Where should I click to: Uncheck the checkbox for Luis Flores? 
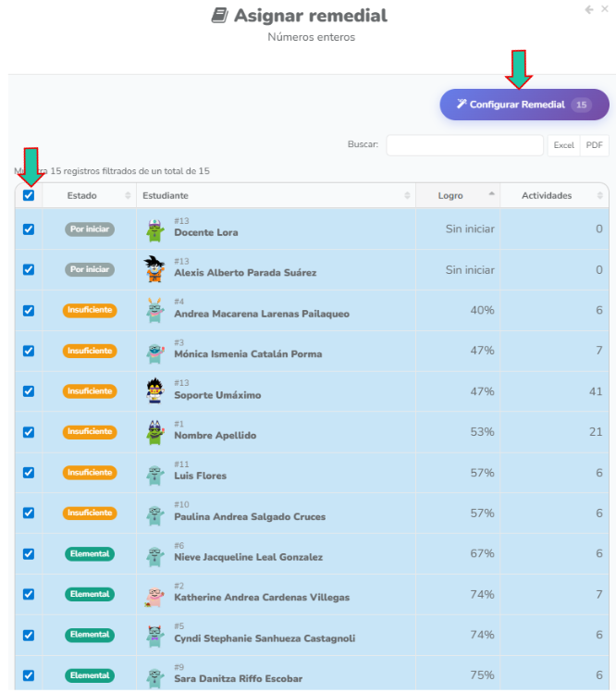pos(29,472)
